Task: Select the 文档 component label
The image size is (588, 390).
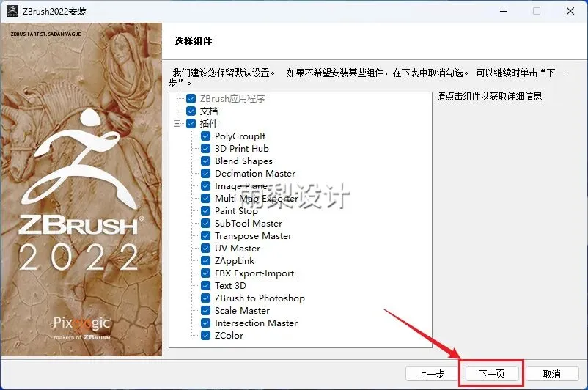Action: [209, 111]
